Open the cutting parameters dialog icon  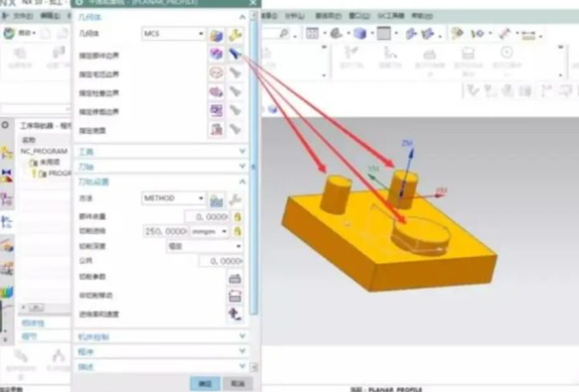click(x=235, y=278)
